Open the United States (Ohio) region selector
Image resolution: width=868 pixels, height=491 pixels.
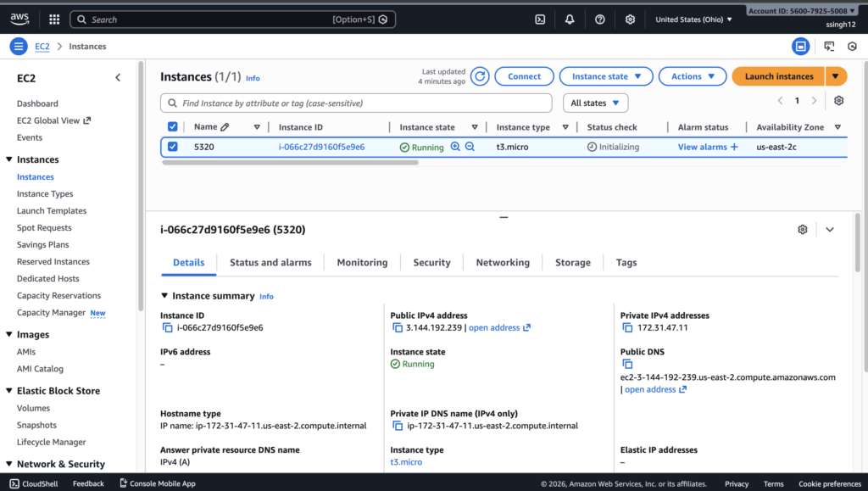pos(693,20)
